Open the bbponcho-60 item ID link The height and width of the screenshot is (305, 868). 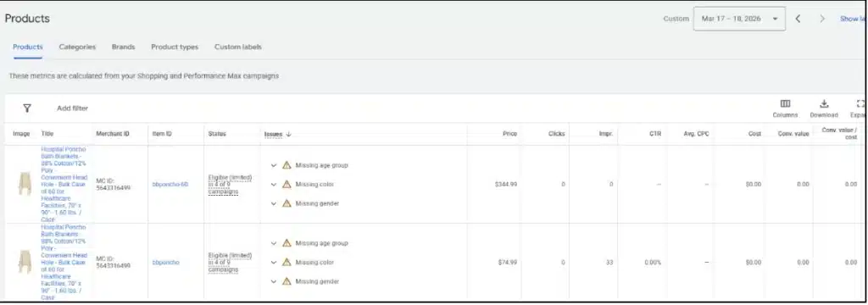pos(170,185)
